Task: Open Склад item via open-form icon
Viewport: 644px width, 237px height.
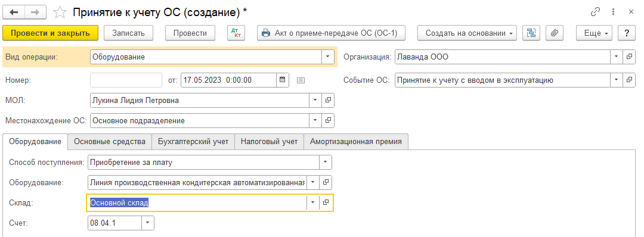Action: [326, 202]
